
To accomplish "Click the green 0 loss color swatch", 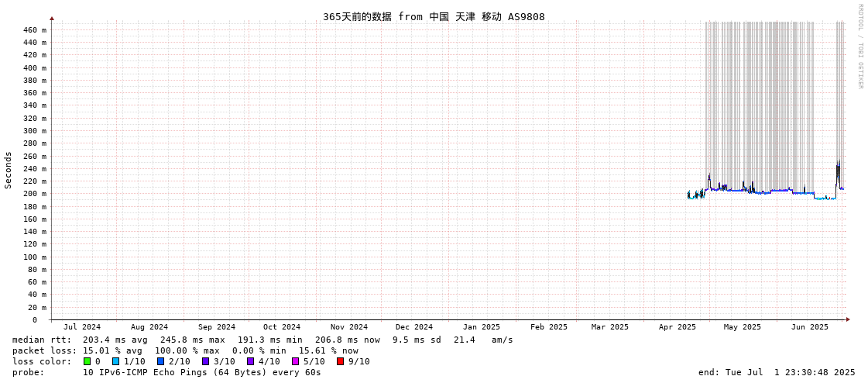I will [87, 361].
